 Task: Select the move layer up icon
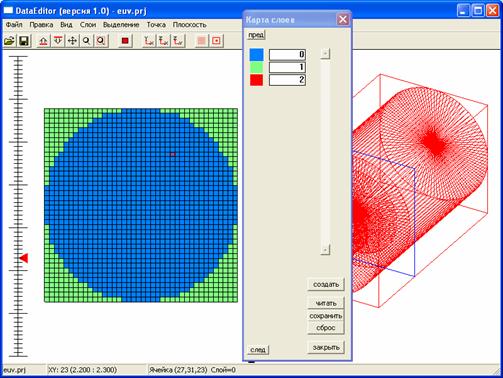pyautogui.click(x=43, y=41)
